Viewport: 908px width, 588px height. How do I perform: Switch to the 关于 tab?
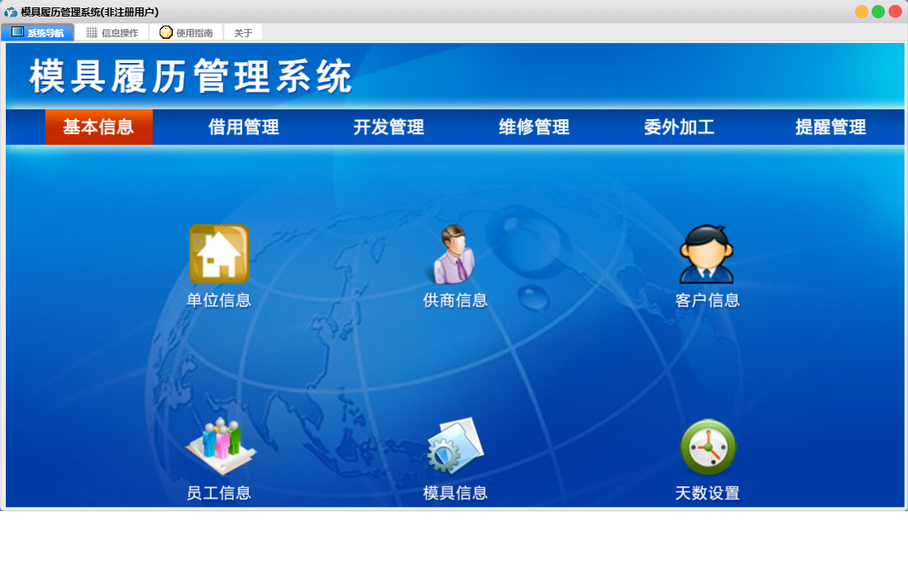(x=243, y=32)
